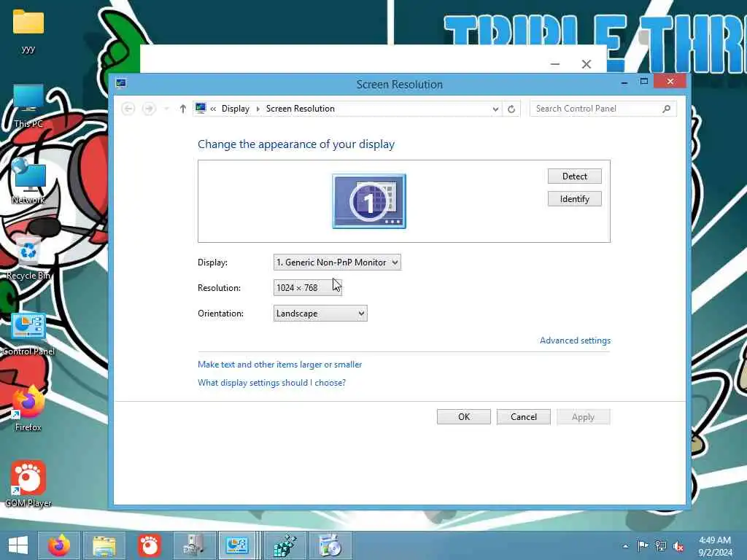Open the Windows Start button
The width and height of the screenshot is (747, 560).
click(x=18, y=545)
